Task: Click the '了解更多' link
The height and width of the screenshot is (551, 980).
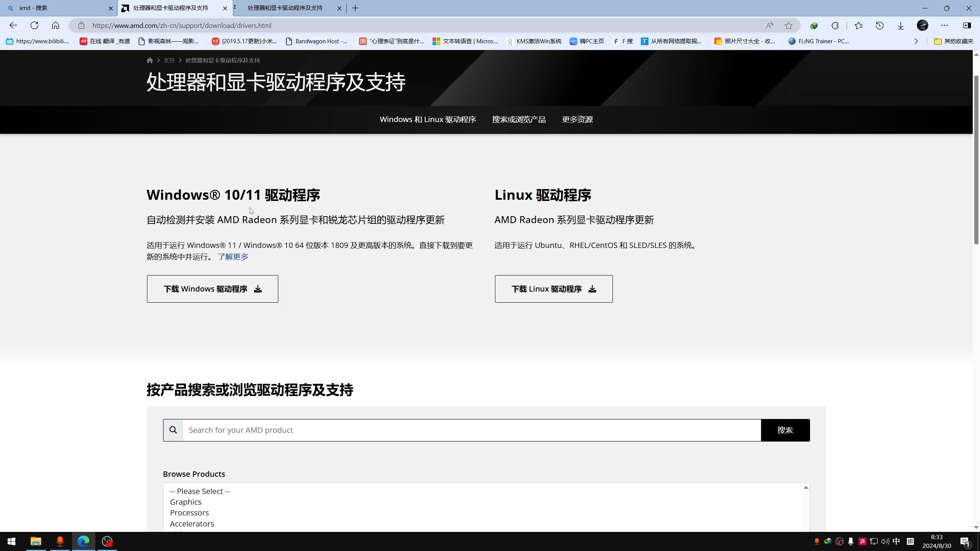Action: [x=233, y=257]
